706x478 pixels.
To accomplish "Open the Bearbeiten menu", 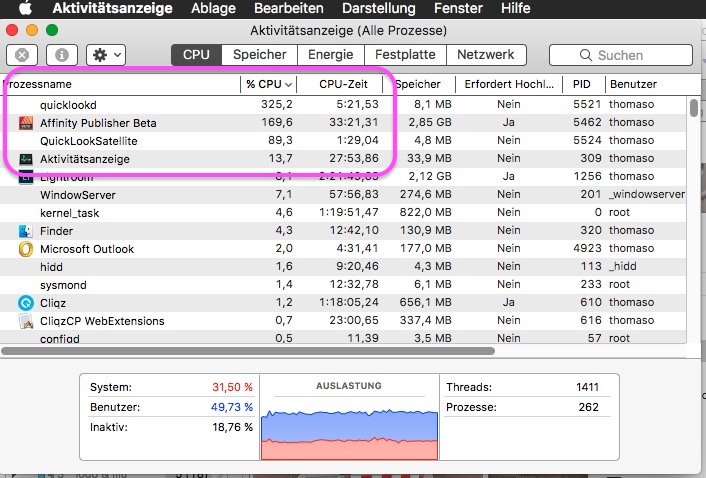I will click(x=289, y=8).
